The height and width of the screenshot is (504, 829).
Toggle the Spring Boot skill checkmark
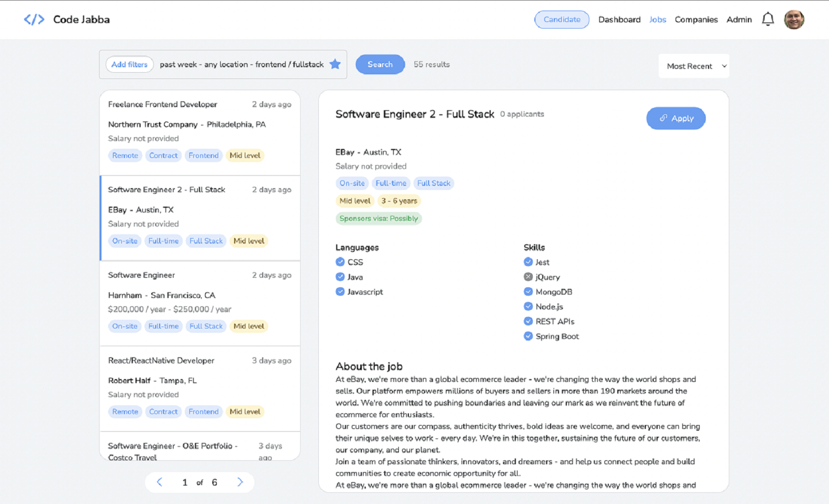528,336
